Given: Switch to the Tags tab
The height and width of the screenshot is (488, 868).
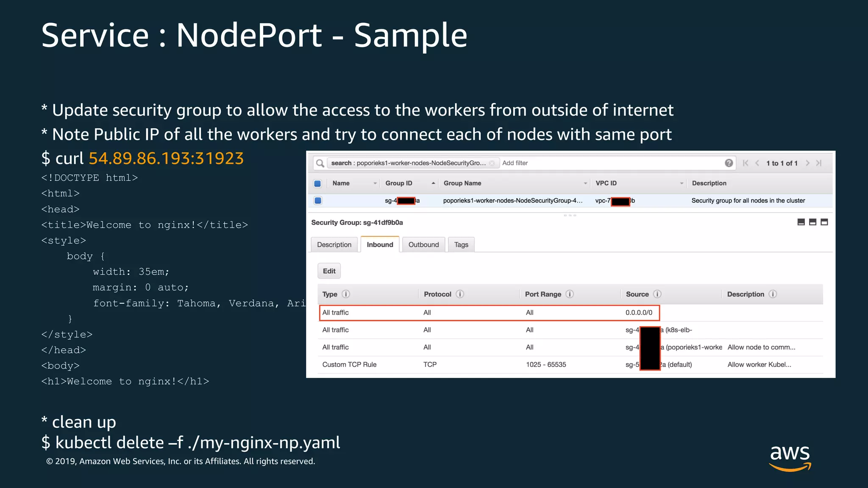Looking at the screenshot, I should pos(461,244).
